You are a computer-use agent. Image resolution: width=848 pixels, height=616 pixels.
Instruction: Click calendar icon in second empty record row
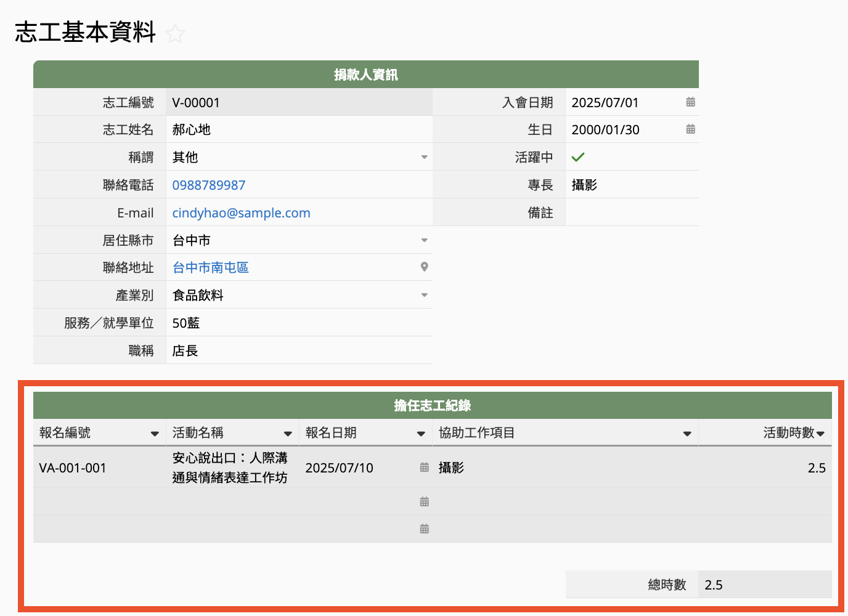coord(424,501)
